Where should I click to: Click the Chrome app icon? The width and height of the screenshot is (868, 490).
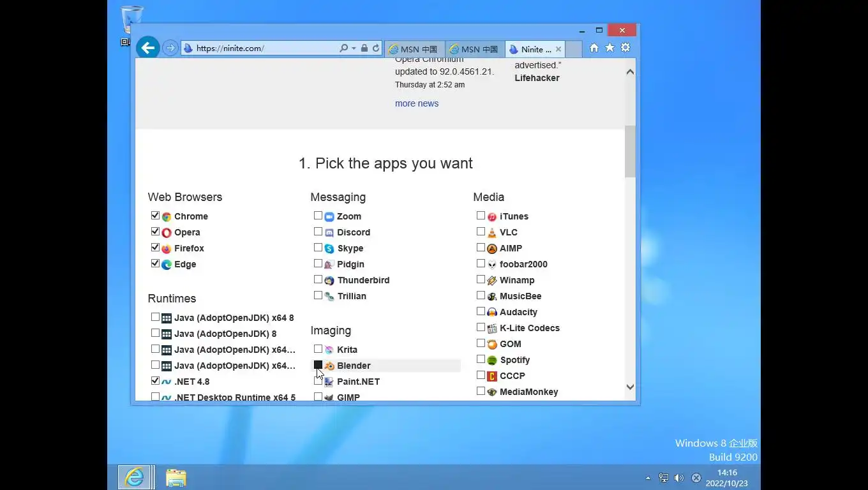pyautogui.click(x=167, y=217)
